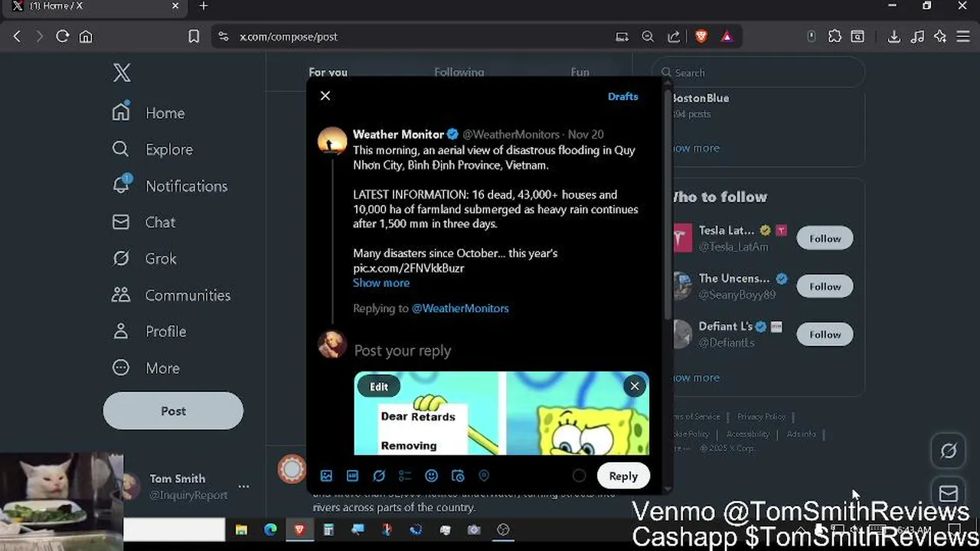Open the picture-in-picture icon in address bar
The image size is (980, 551).
pyautogui.click(x=622, y=36)
